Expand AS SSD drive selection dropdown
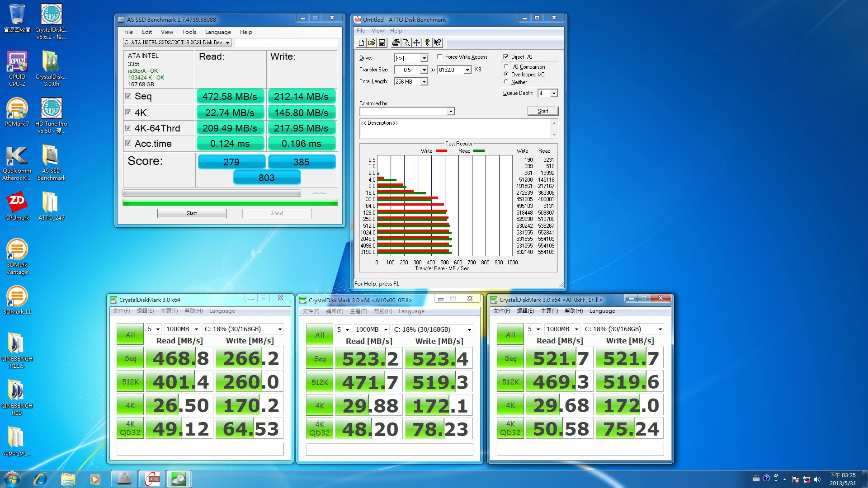The width and height of the screenshot is (868, 488). pos(227,42)
